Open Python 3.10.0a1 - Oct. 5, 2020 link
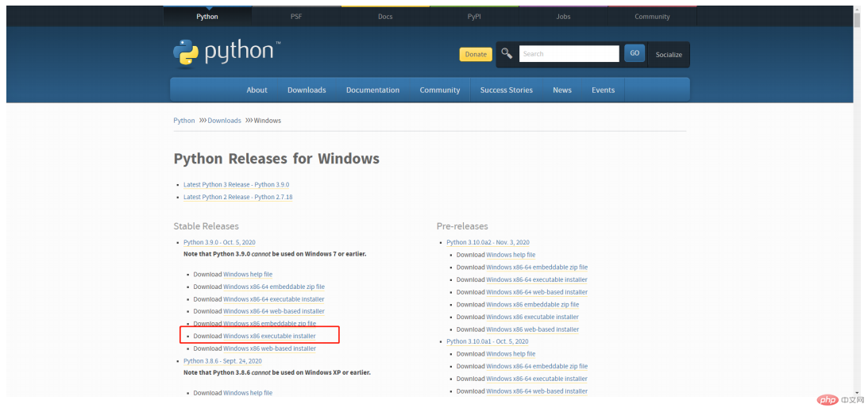 point(487,341)
